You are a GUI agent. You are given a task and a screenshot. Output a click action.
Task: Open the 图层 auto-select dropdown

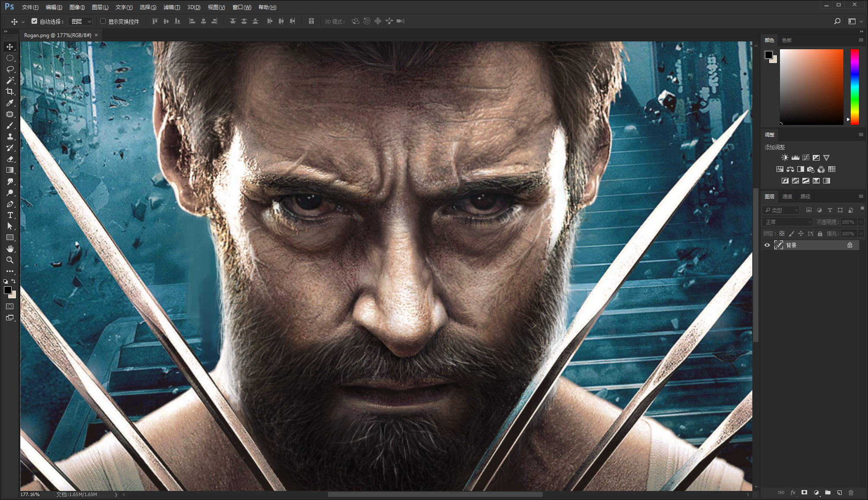(81, 21)
